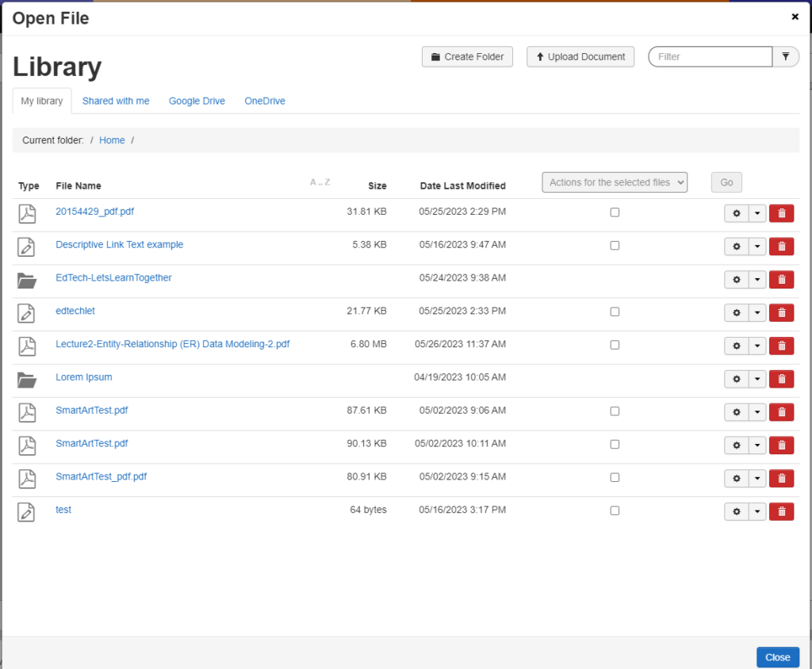Delete 20154429_pdf.pdf using its red trash icon
This screenshot has width=812, height=669.
click(x=781, y=213)
